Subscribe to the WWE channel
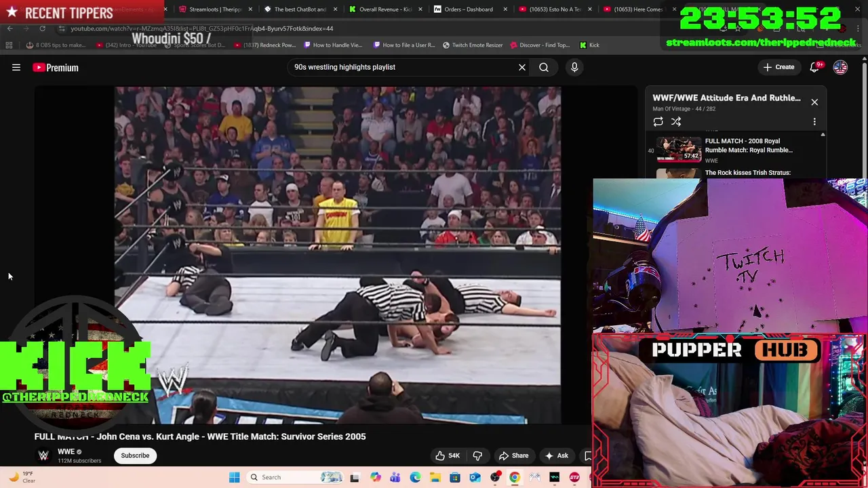This screenshot has height=488, width=868. pyautogui.click(x=135, y=455)
